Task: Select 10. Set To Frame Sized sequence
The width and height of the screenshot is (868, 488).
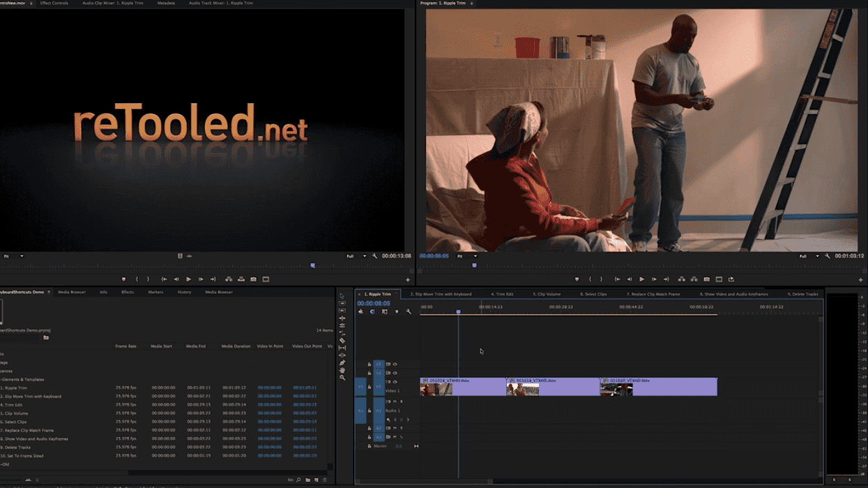Action: click(22, 456)
